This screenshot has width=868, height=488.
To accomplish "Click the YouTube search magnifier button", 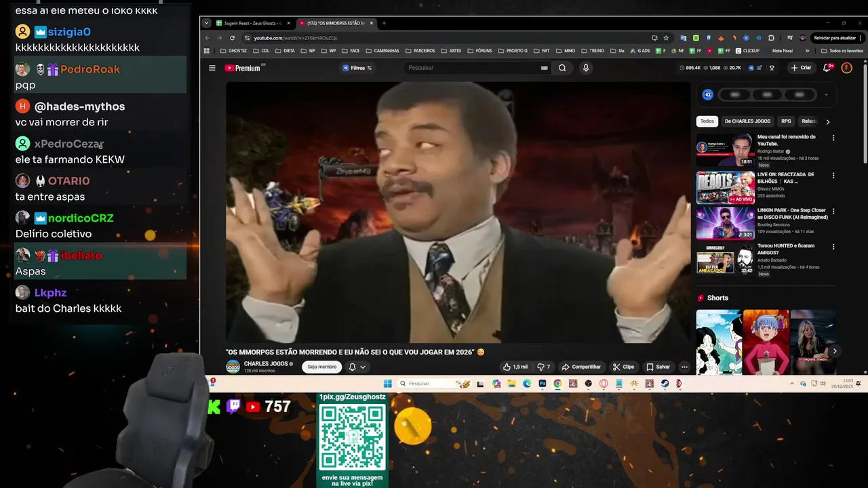I will tap(562, 68).
